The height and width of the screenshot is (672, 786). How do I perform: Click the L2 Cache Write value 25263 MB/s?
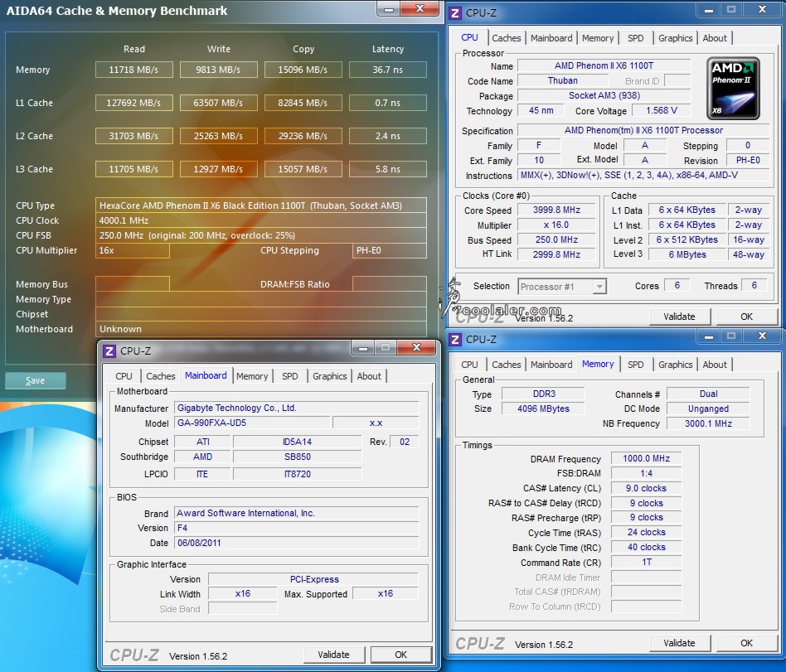(219, 136)
